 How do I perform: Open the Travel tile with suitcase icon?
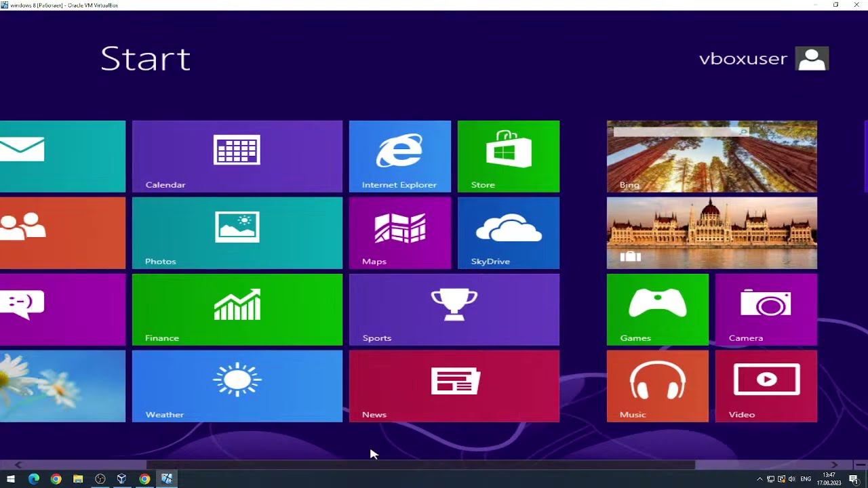(712, 232)
